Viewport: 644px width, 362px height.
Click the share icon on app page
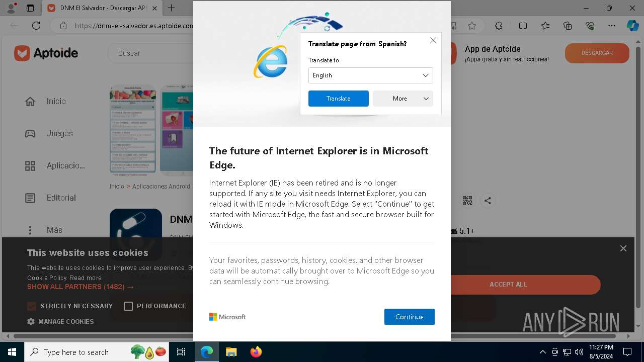(488, 201)
